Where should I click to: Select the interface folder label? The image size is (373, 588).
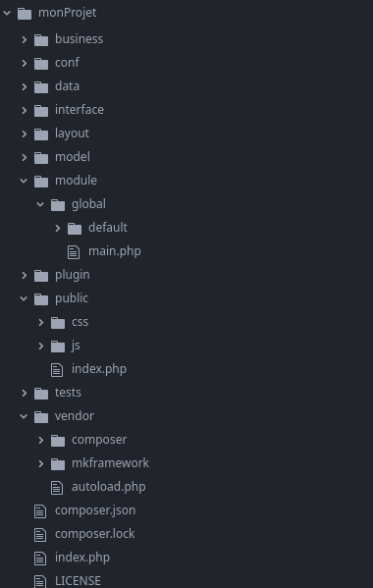pyautogui.click(x=80, y=110)
